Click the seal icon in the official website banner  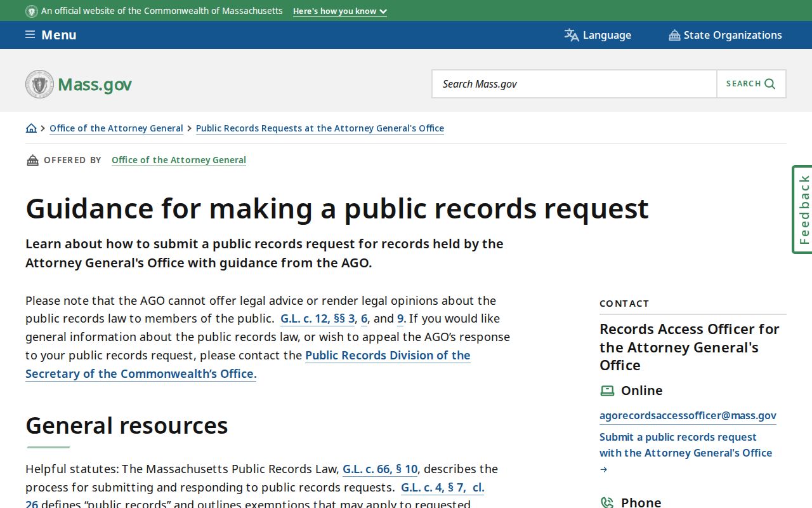click(x=31, y=11)
